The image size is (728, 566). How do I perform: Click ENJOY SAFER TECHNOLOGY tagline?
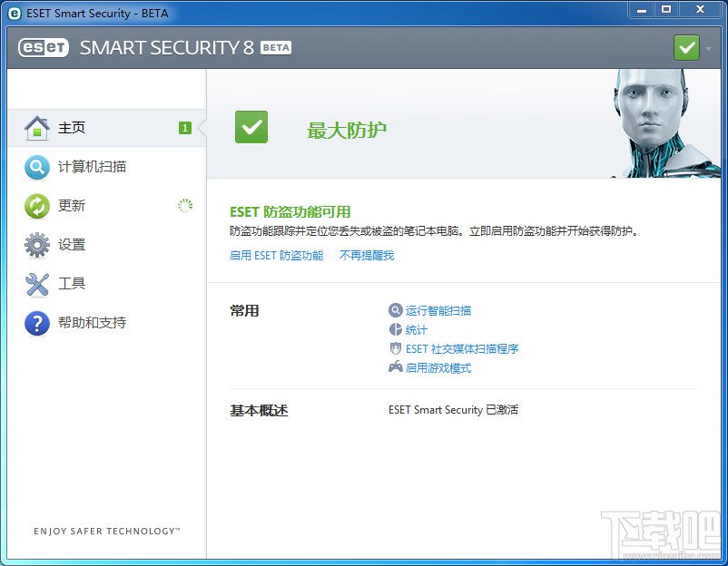click(107, 532)
